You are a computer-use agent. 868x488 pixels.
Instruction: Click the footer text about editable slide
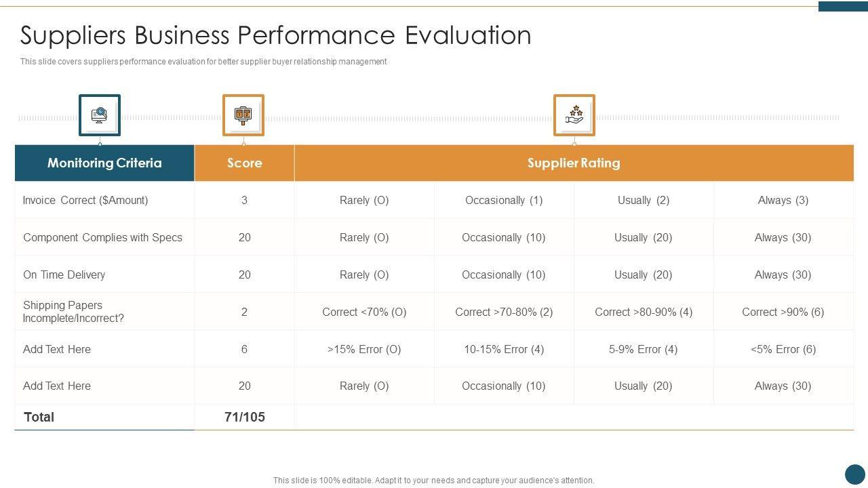[x=433, y=480]
